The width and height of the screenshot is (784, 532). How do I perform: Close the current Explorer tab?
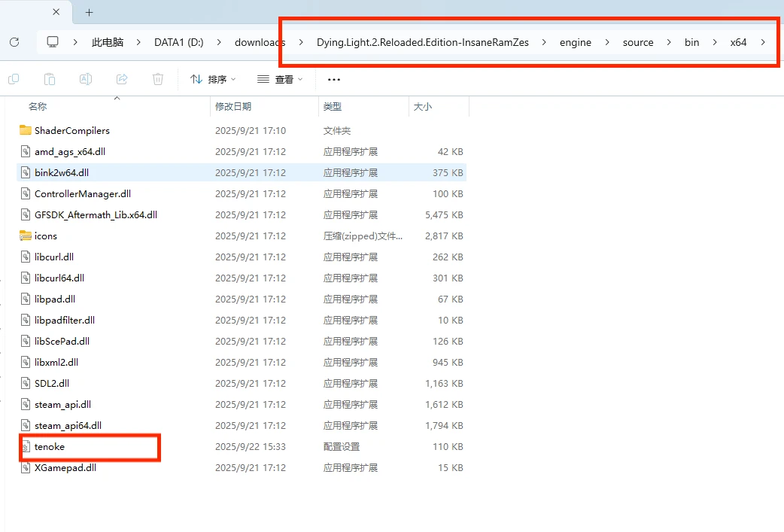56,12
